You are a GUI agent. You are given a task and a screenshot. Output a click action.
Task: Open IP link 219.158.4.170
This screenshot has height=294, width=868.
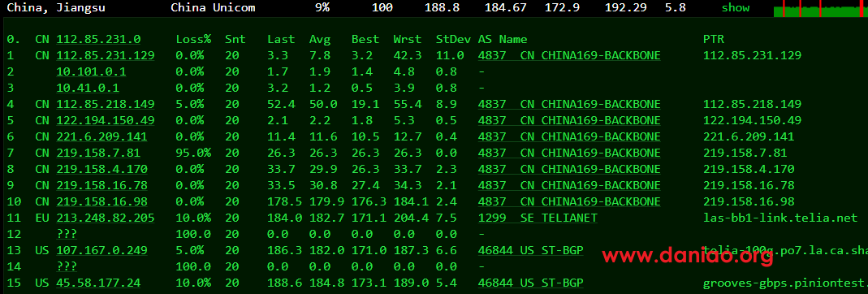coord(101,169)
